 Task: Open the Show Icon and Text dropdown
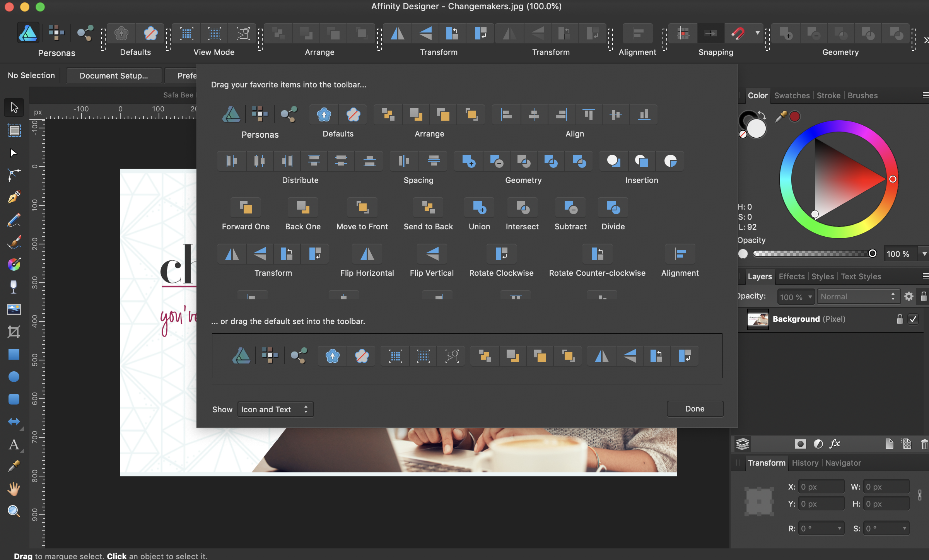[x=275, y=409]
